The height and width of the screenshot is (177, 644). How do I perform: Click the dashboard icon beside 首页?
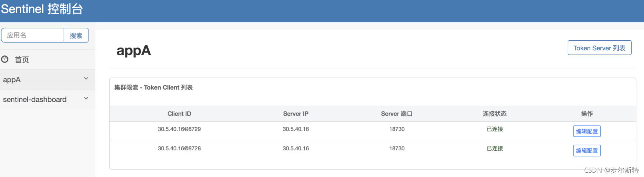click(x=5, y=59)
